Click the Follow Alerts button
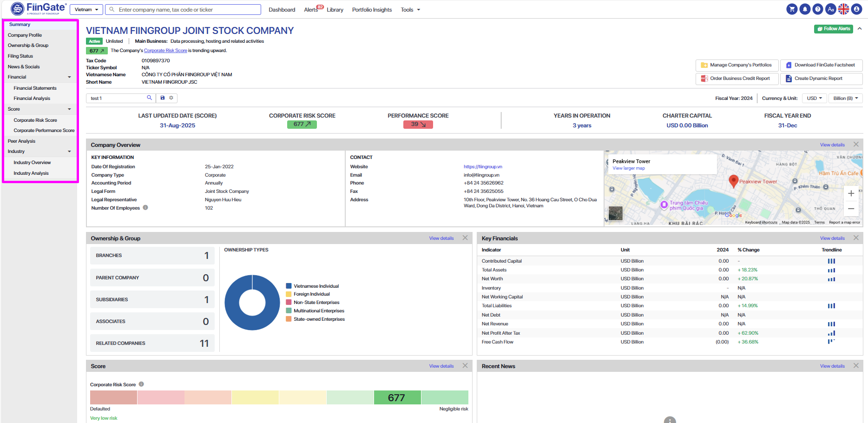868x423 pixels. point(834,29)
